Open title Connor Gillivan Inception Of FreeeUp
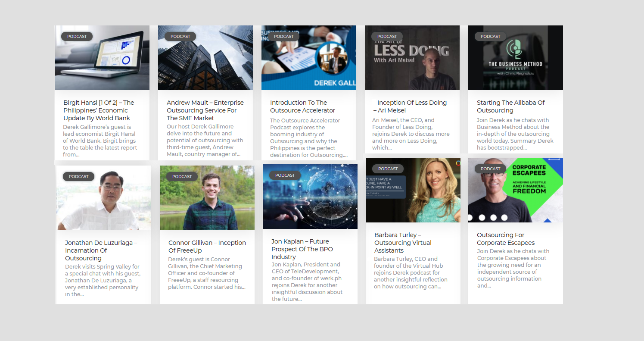 pyautogui.click(x=207, y=247)
